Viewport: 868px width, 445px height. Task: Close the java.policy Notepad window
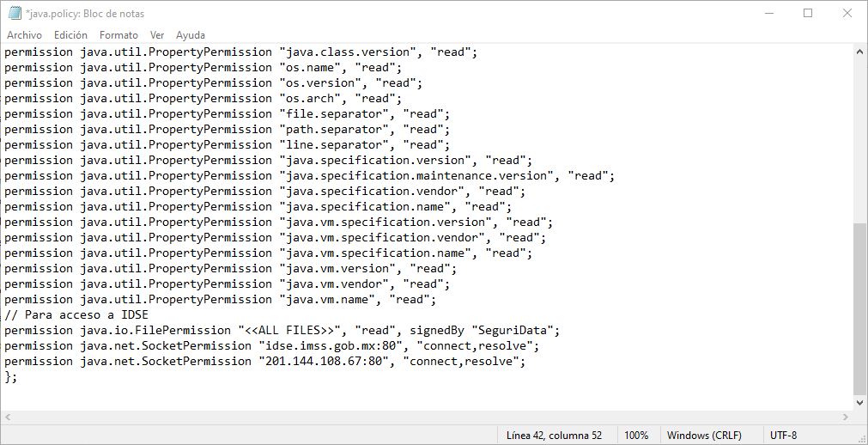847,13
